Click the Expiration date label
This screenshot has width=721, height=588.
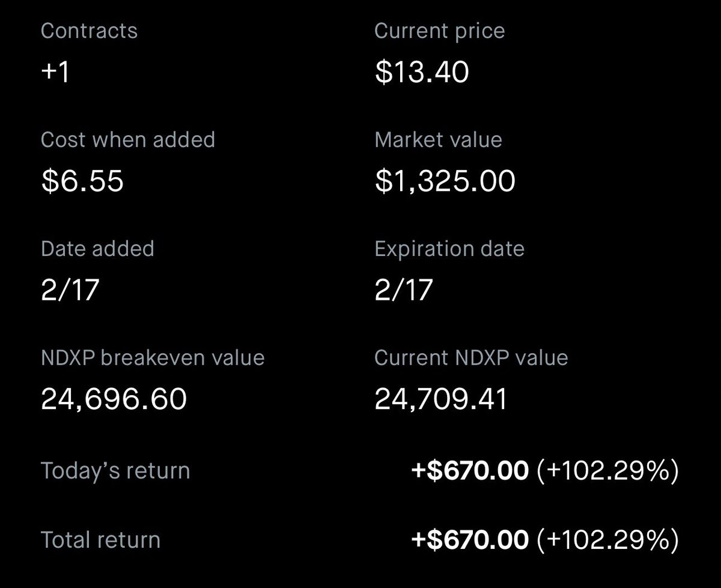tap(449, 249)
